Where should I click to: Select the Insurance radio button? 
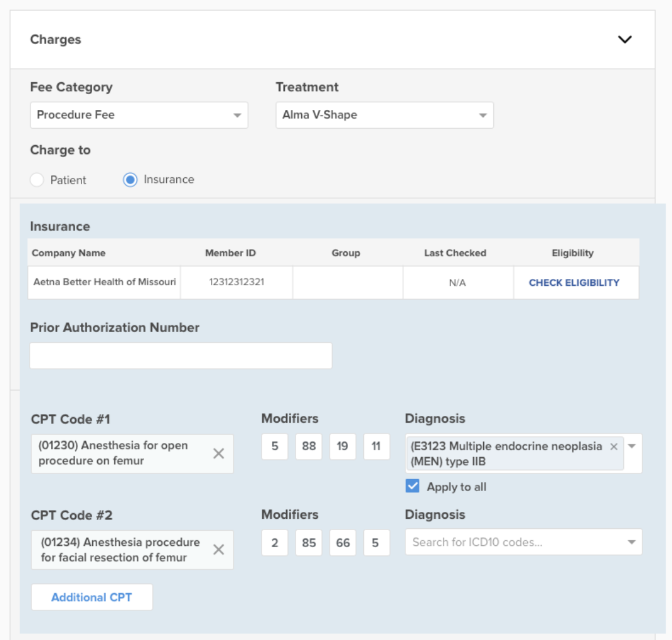(130, 179)
